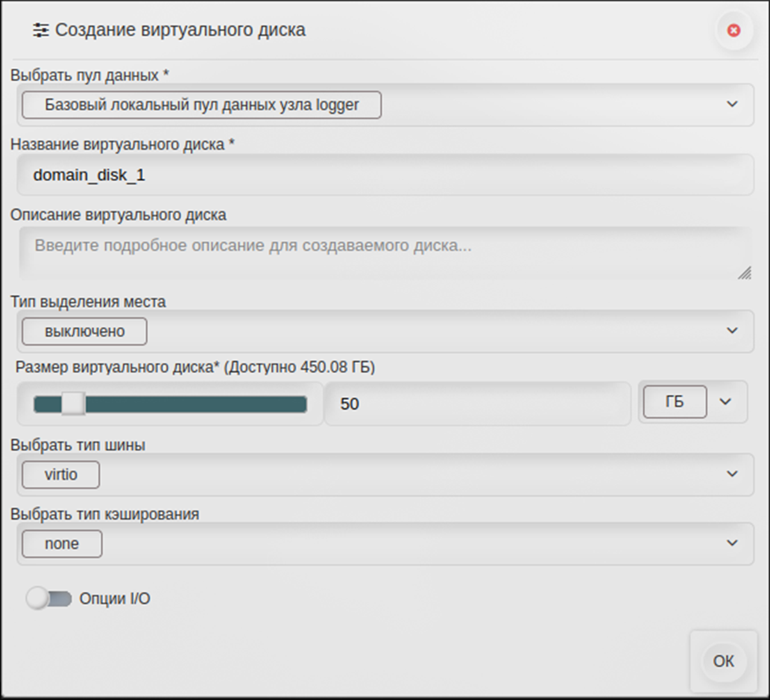Click the description textarea resize grip
770x700 pixels.
pos(745,273)
